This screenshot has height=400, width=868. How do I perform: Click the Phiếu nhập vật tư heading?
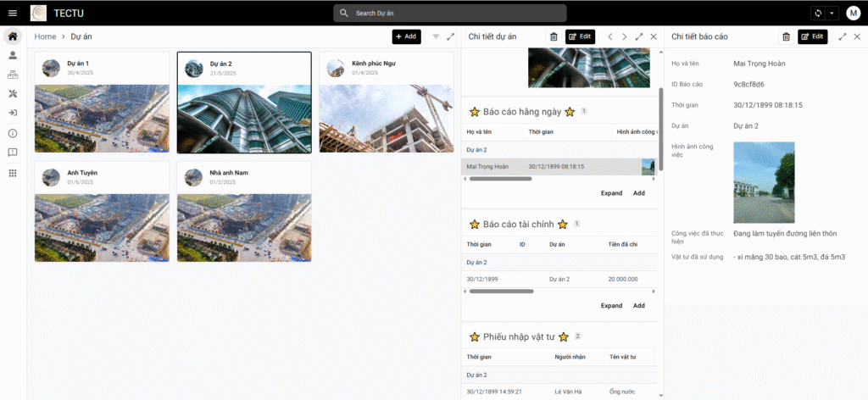click(519, 336)
